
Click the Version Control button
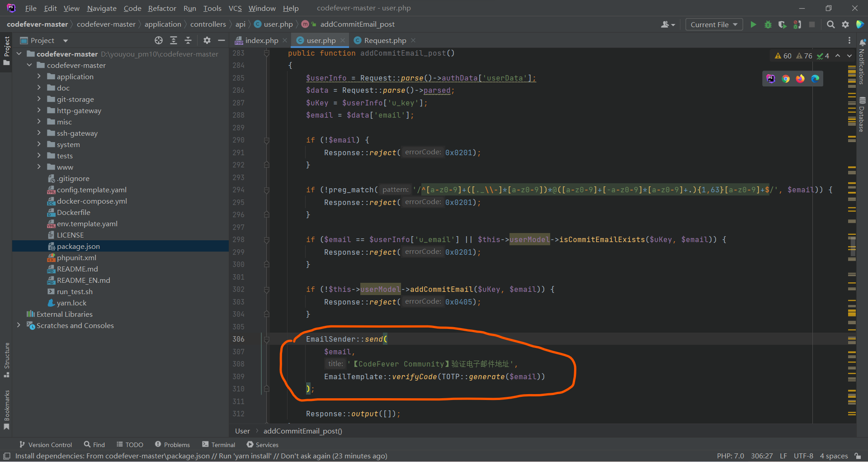(46, 445)
